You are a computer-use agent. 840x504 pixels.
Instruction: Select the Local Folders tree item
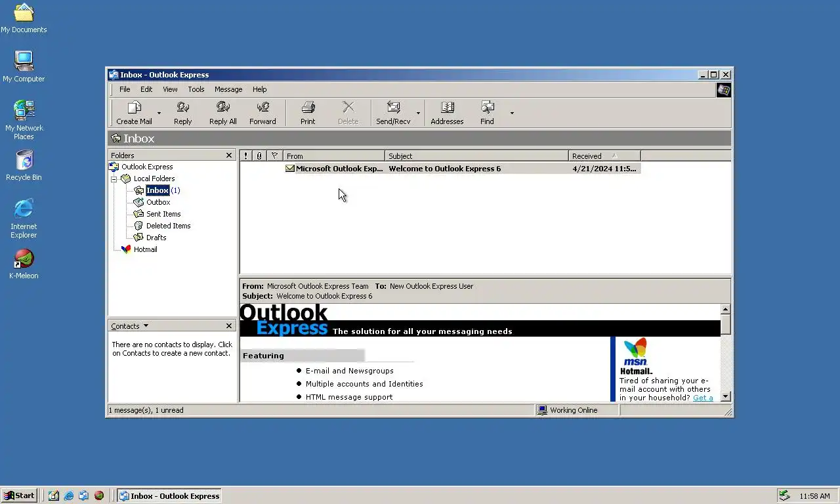[x=154, y=178]
